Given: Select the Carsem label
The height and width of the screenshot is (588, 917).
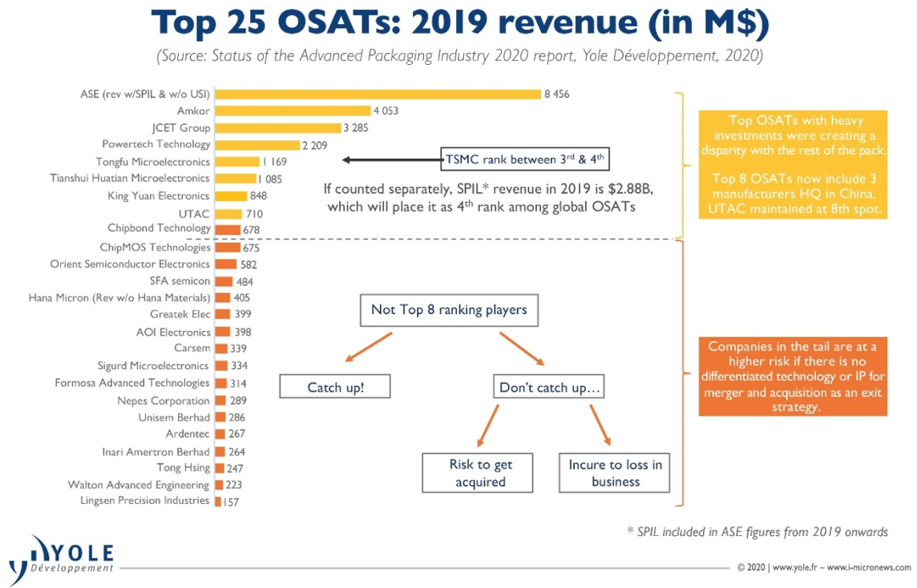Looking at the screenshot, I should point(192,348).
